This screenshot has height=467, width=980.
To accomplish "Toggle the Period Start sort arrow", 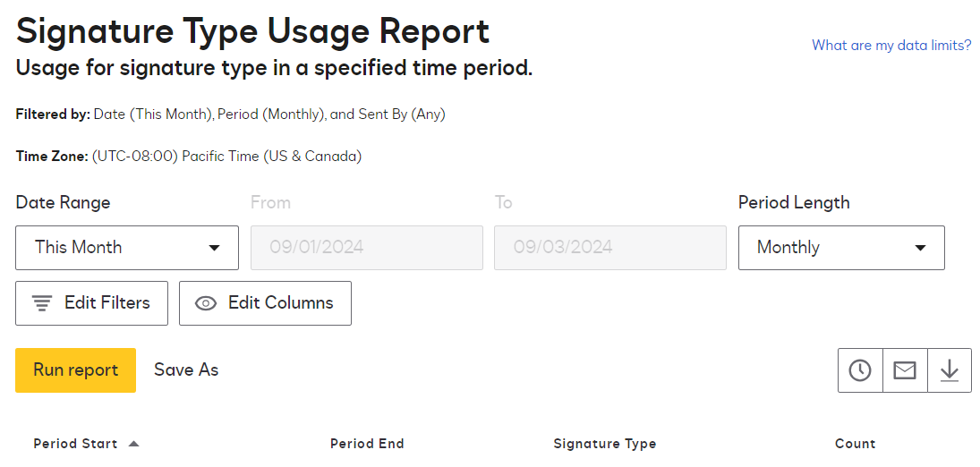I will (x=134, y=444).
